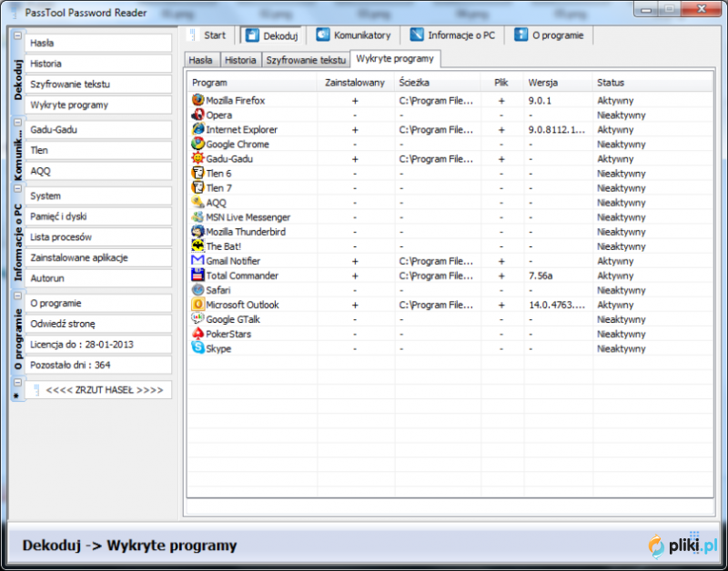Click the Opera icon in program list

click(197, 115)
